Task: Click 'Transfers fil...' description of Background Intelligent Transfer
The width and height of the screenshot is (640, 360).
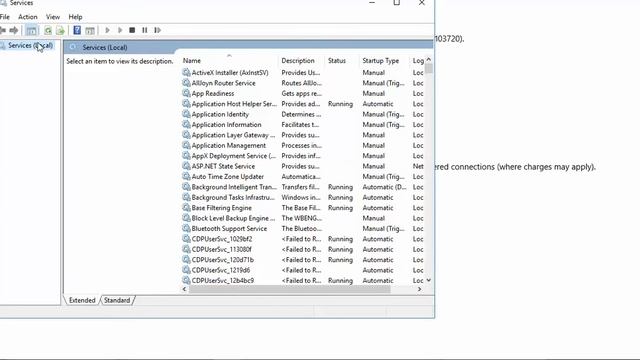Action: (x=300, y=187)
